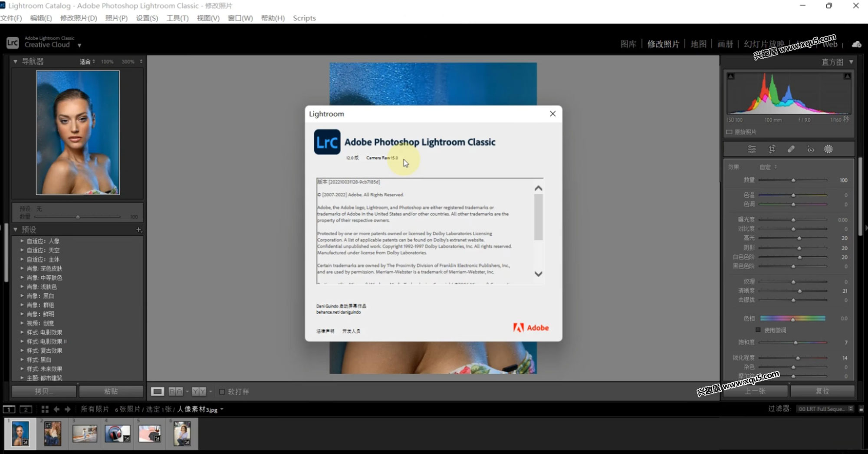The height and width of the screenshot is (454, 868).
Task: Open the cloud sync status icon
Action: (857, 44)
